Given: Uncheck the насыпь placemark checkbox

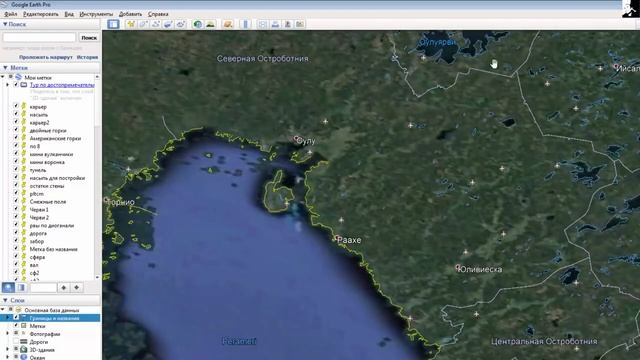Looking at the screenshot, I should (16, 115).
